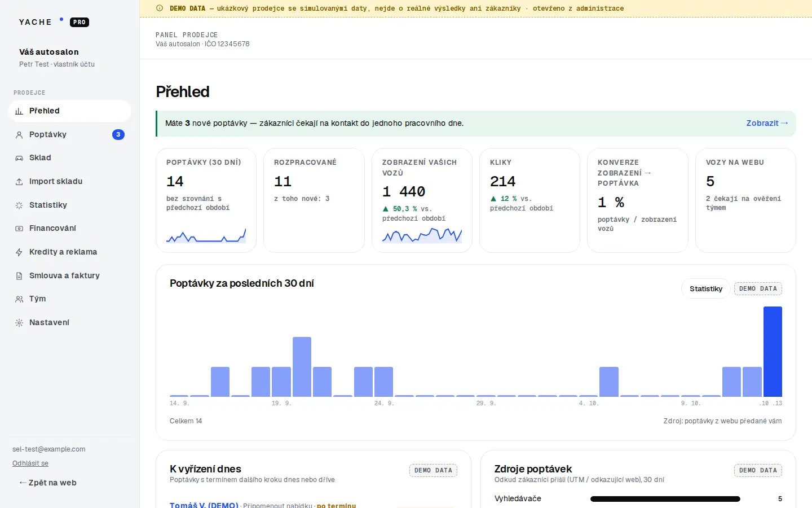Viewport: 812px width, 508px height.
Task: Open Kredity a reklama section
Action: [70, 252]
